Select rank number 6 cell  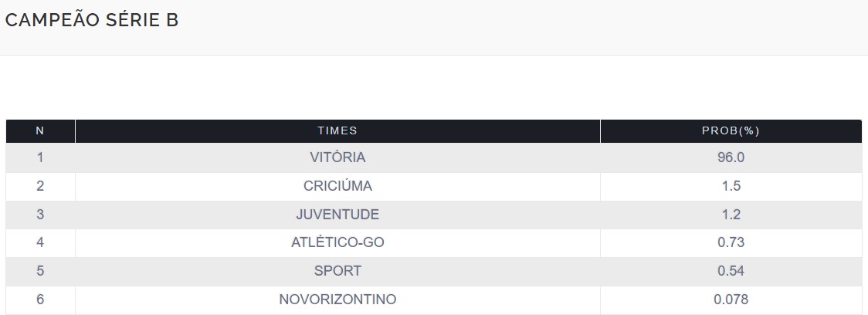(40, 300)
